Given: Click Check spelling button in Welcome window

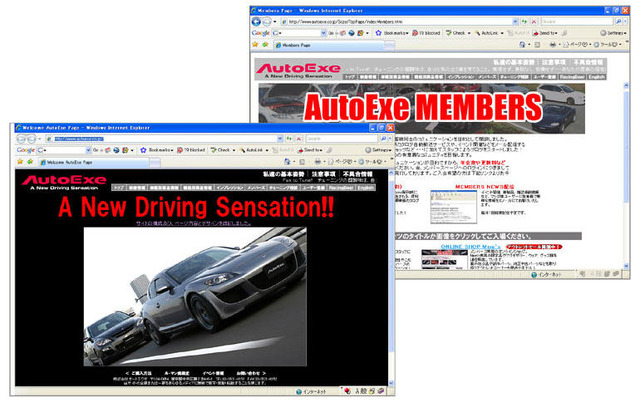Looking at the screenshot, I should pyautogui.click(x=223, y=150).
